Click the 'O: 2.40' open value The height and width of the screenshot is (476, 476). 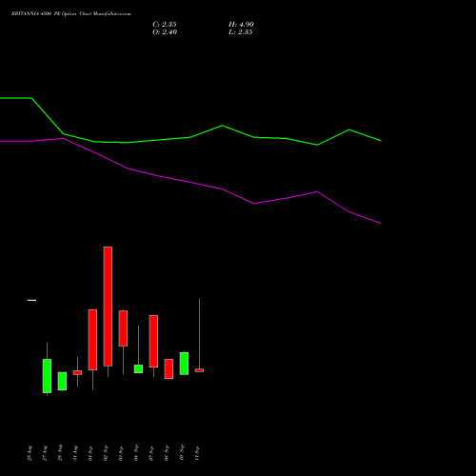pyautogui.click(x=165, y=32)
